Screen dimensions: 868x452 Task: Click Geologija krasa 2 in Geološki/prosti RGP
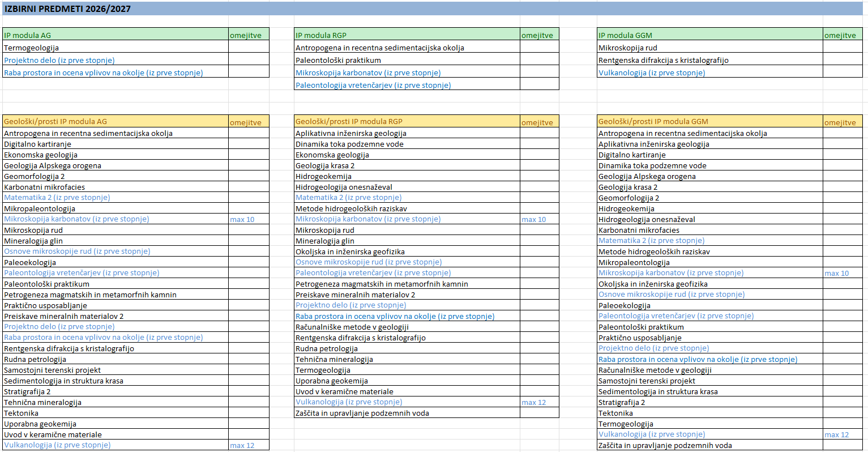[325, 165]
